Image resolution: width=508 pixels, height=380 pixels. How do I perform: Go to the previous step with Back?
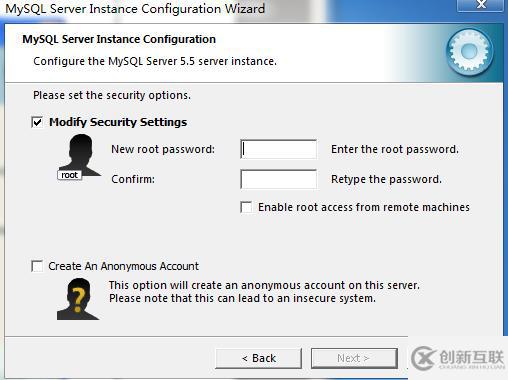tap(259, 358)
